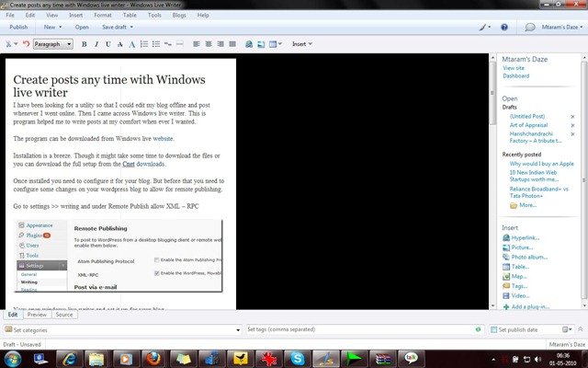Open Why would I buy an Apple post
Viewport: 588px width, 368px height.
tap(541, 164)
